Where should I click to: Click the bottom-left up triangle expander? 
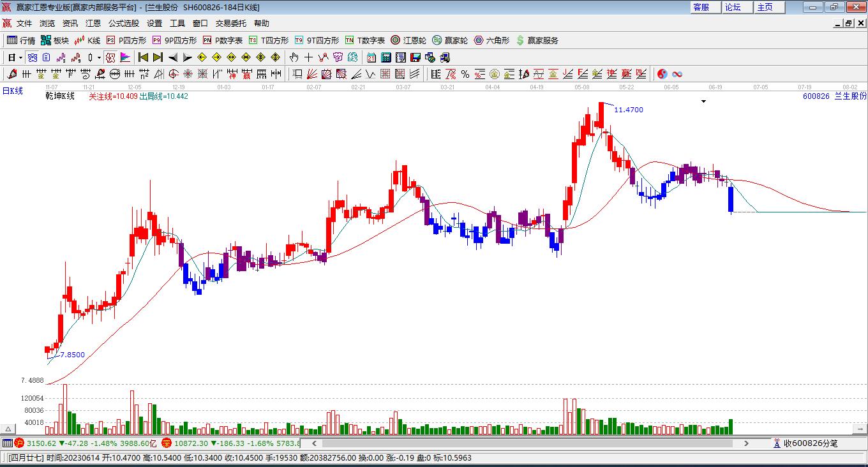pyautogui.click(x=9, y=429)
